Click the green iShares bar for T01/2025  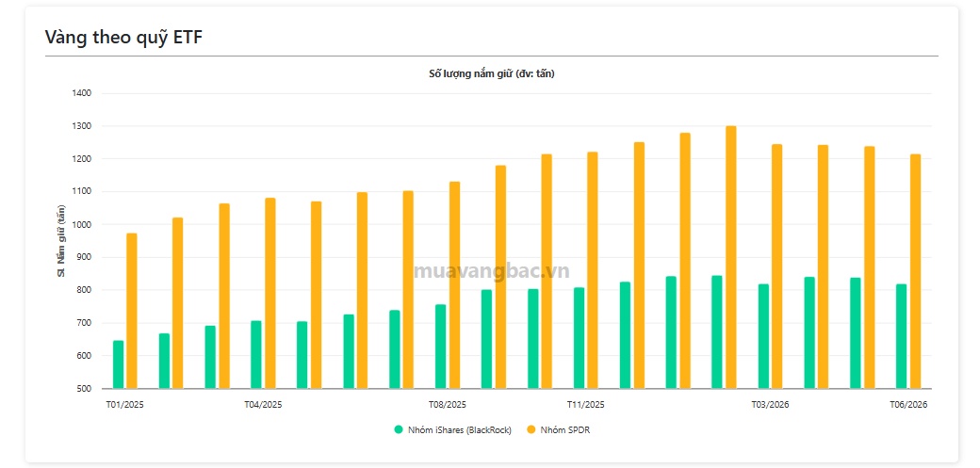point(118,364)
